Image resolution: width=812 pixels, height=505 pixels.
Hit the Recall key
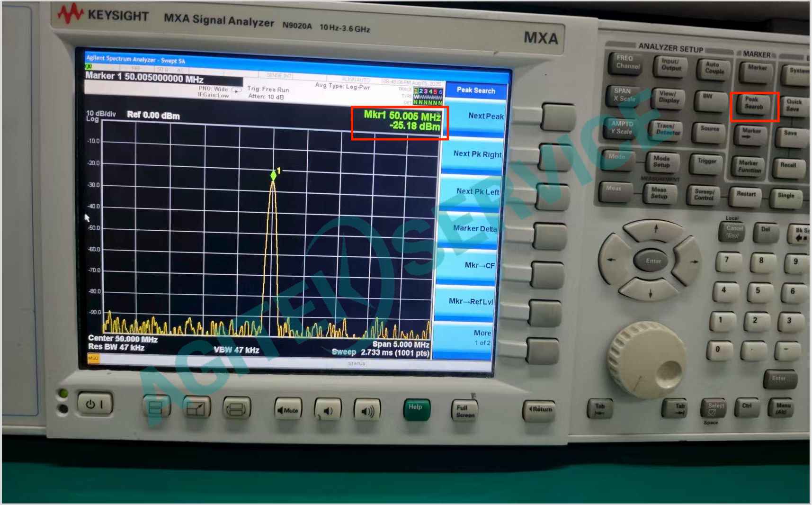coord(788,169)
